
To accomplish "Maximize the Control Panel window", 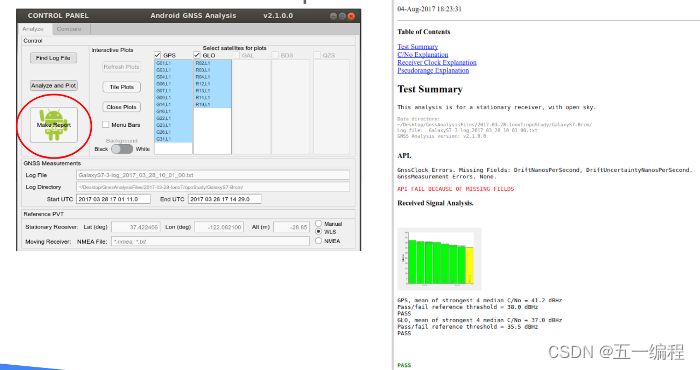I will pos(342,16).
